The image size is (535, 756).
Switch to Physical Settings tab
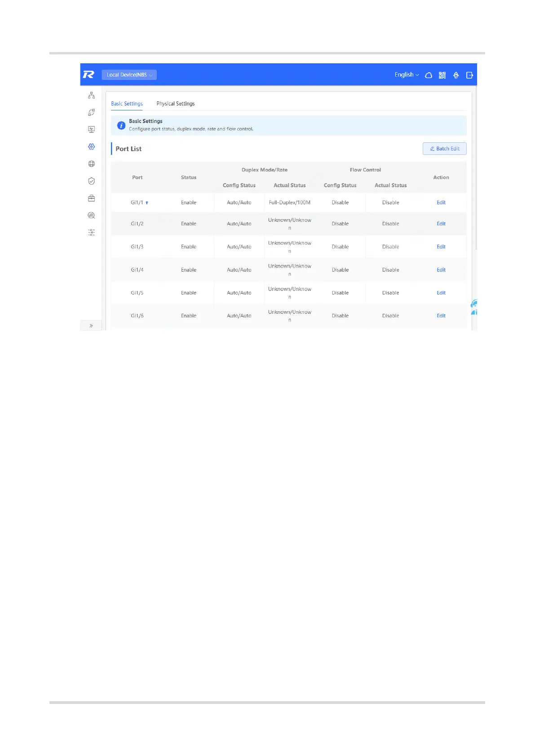(176, 104)
